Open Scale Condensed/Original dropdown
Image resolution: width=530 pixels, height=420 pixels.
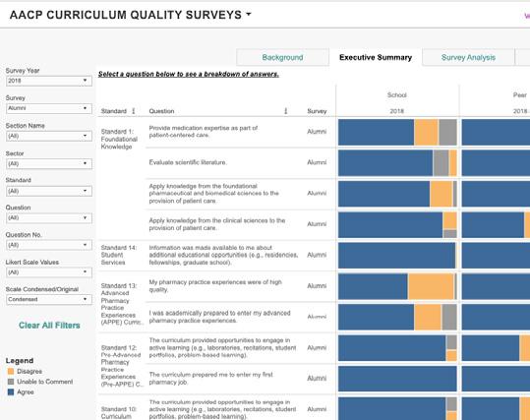pyautogui.click(x=49, y=299)
